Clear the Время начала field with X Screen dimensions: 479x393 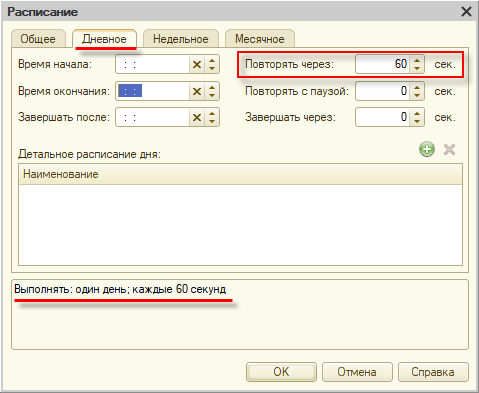click(x=197, y=64)
